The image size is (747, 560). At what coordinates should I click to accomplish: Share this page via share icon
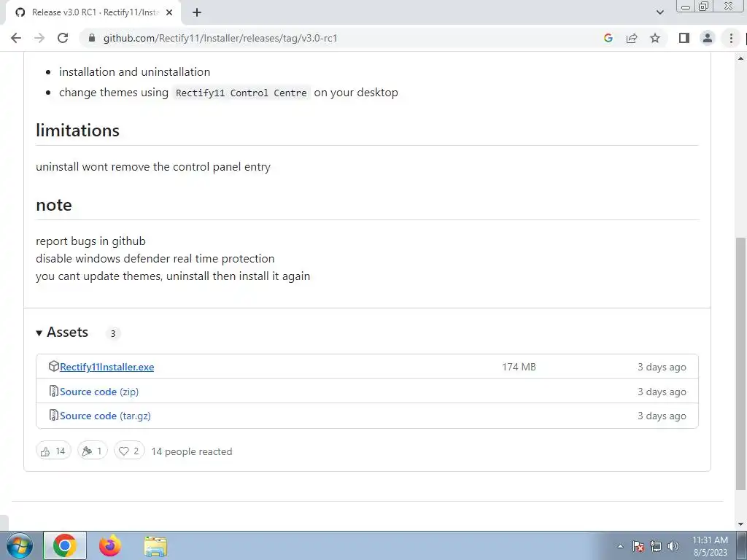pyautogui.click(x=632, y=38)
